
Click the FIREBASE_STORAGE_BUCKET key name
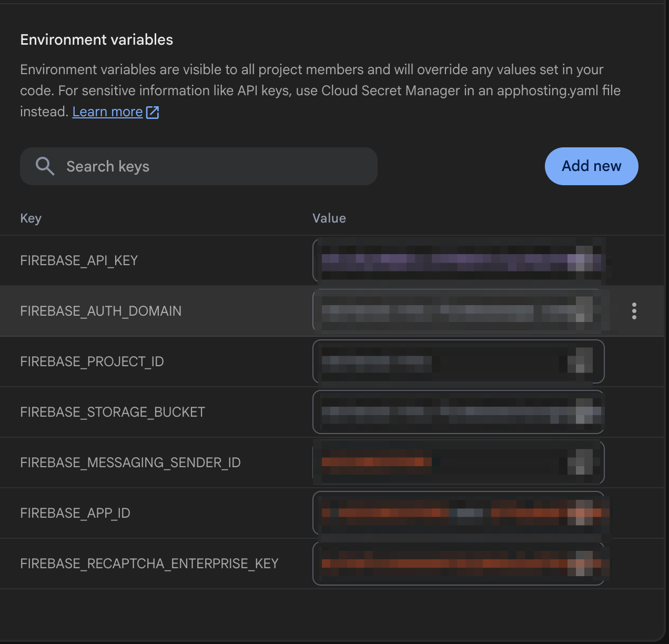pyautogui.click(x=113, y=412)
